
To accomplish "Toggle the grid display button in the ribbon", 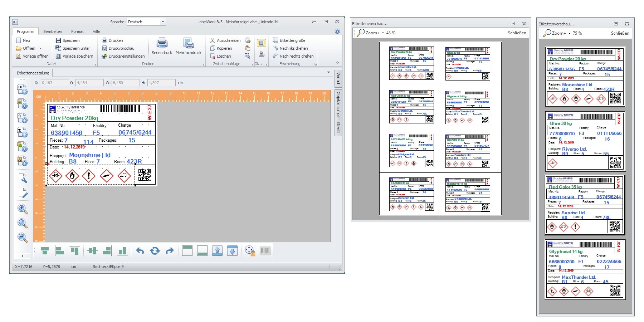I will point(262,43).
